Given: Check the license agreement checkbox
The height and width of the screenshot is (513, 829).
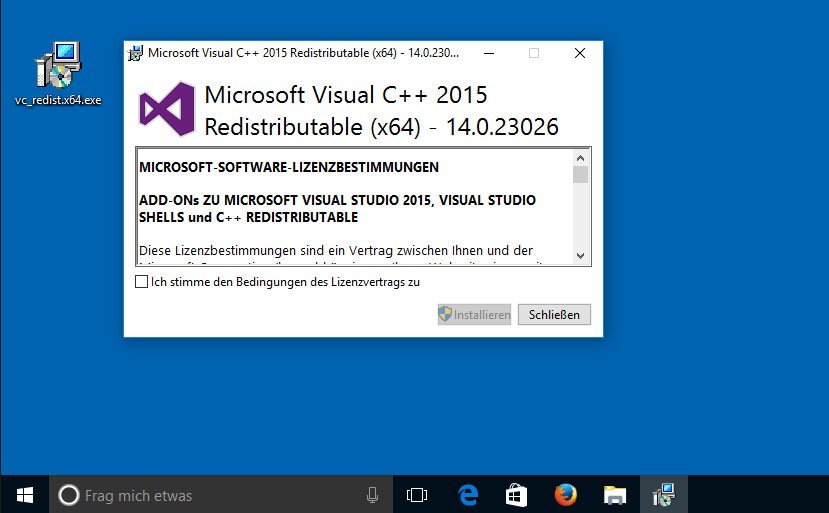Looking at the screenshot, I should [x=141, y=282].
